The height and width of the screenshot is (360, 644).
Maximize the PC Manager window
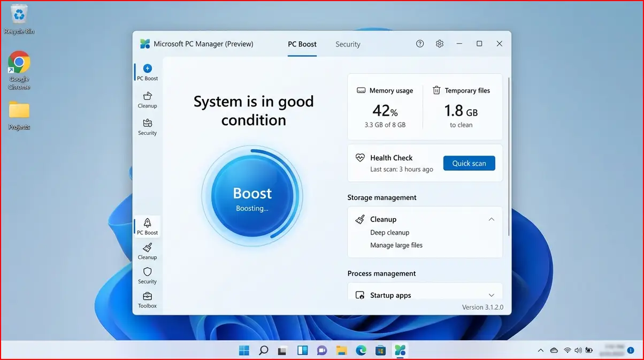pyautogui.click(x=479, y=44)
